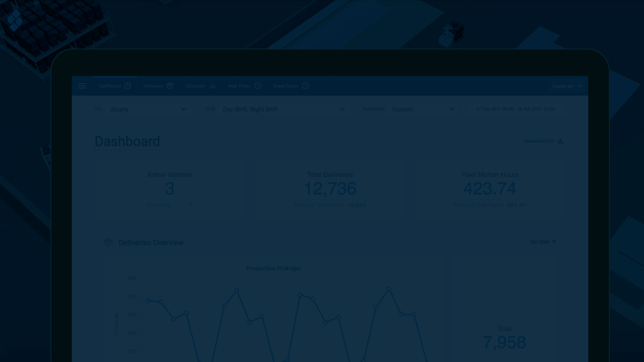Go to the Wait Times tab
644x362 pixels.
pyautogui.click(x=245, y=86)
